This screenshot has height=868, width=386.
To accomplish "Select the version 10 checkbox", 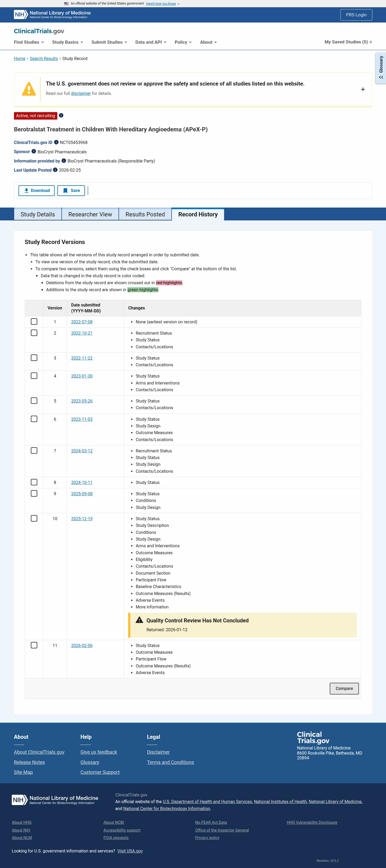I will click(34, 518).
